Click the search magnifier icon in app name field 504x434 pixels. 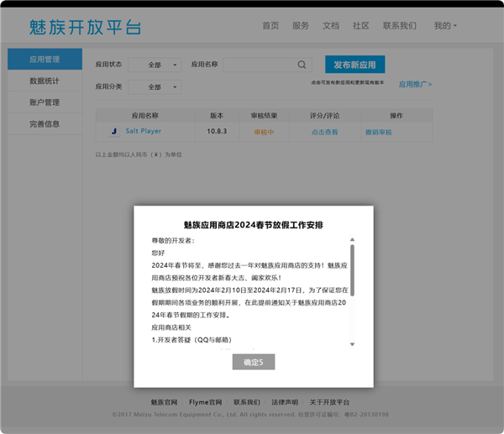pos(302,65)
